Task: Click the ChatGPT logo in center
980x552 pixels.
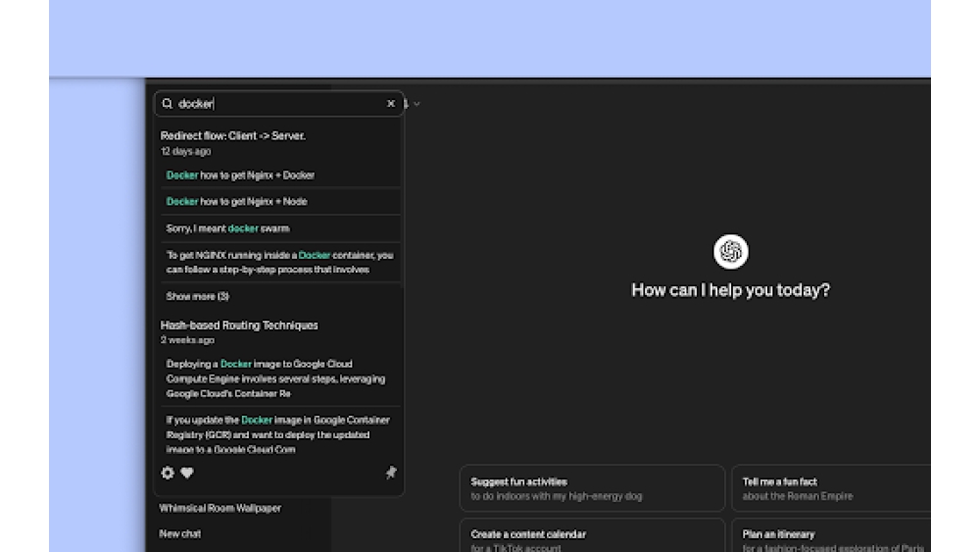Action: 731,252
